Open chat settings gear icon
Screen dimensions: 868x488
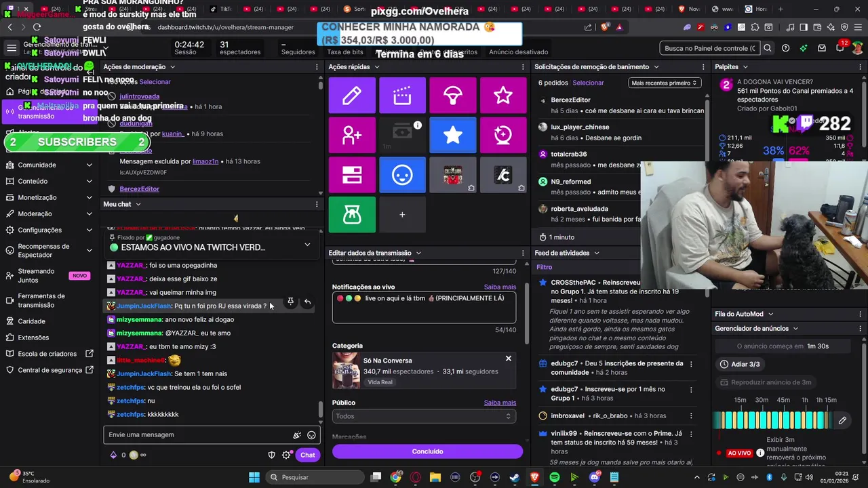tap(286, 455)
